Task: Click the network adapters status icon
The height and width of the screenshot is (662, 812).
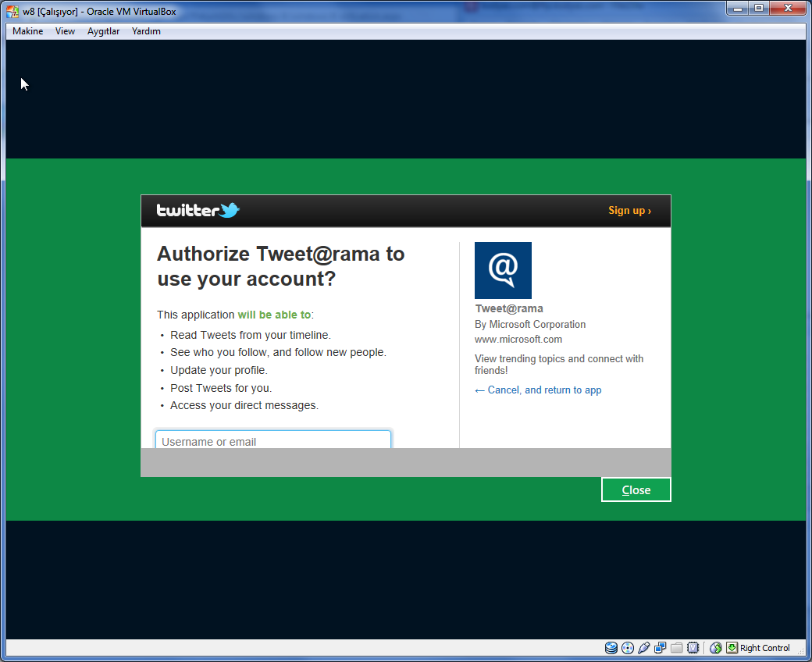Action: click(660, 647)
